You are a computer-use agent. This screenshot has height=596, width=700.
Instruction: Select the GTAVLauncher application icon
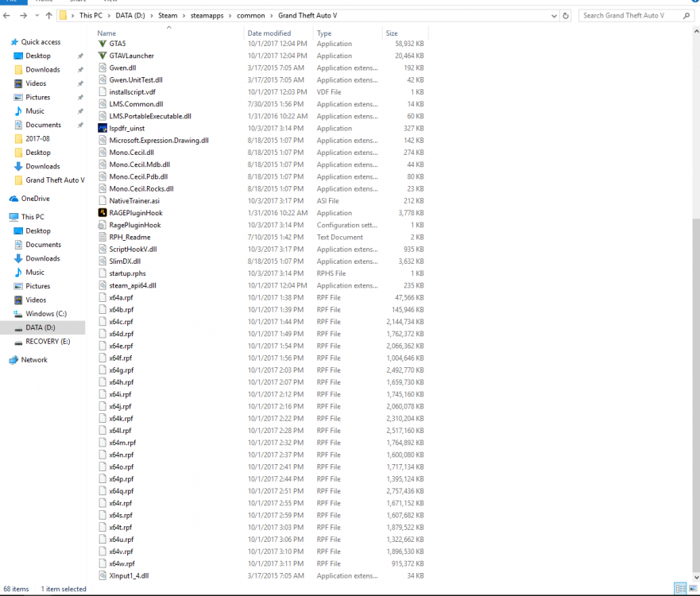102,56
